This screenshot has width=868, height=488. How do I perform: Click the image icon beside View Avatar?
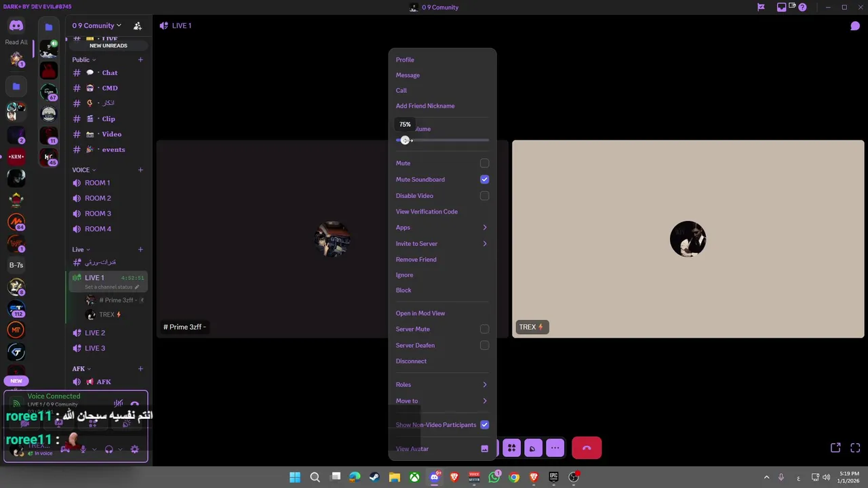tap(484, 449)
